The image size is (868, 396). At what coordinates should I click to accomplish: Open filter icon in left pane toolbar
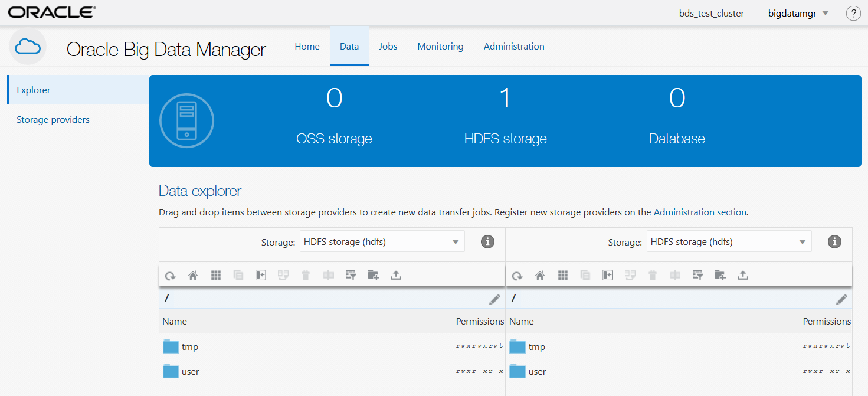coord(351,275)
